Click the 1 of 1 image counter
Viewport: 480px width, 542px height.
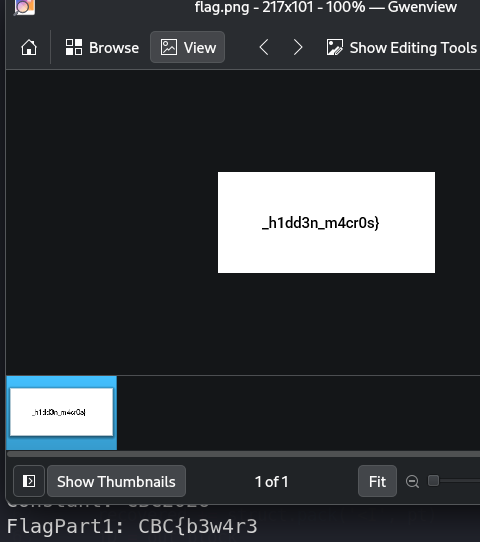pos(271,482)
